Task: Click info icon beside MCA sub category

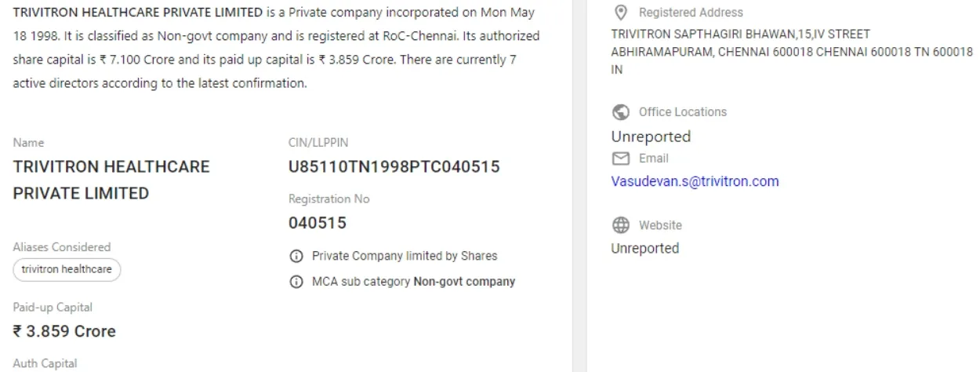Action: click(296, 282)
